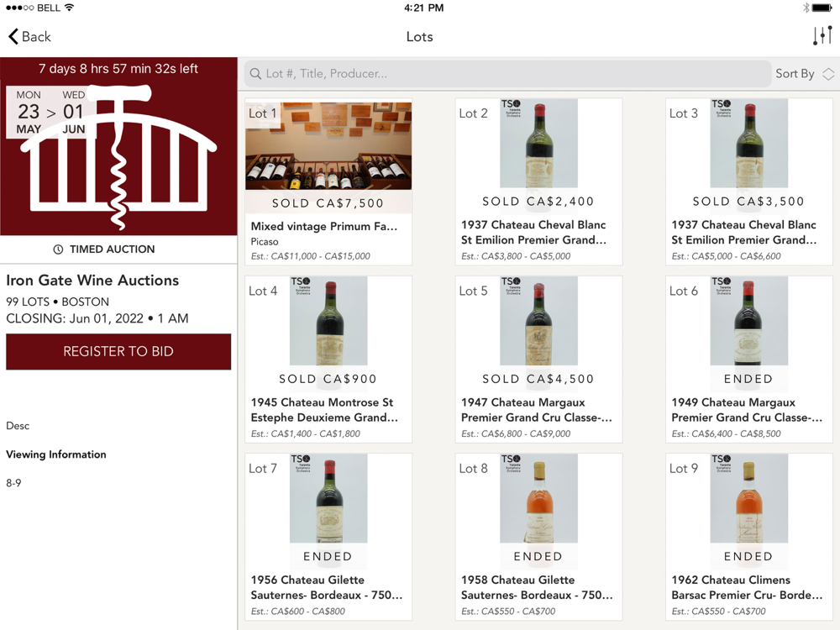Tap SOLD CA$900 label
840x630 pixels.
coord(328,379)
